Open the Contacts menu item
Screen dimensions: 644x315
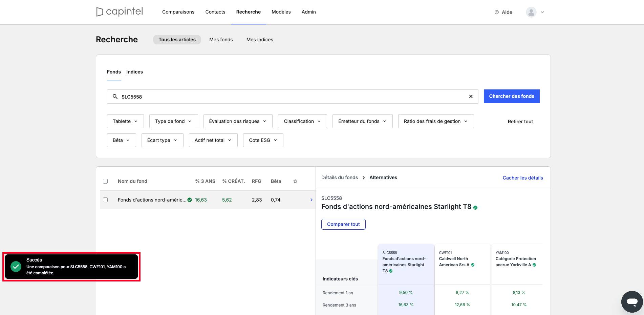coord(215,12)
